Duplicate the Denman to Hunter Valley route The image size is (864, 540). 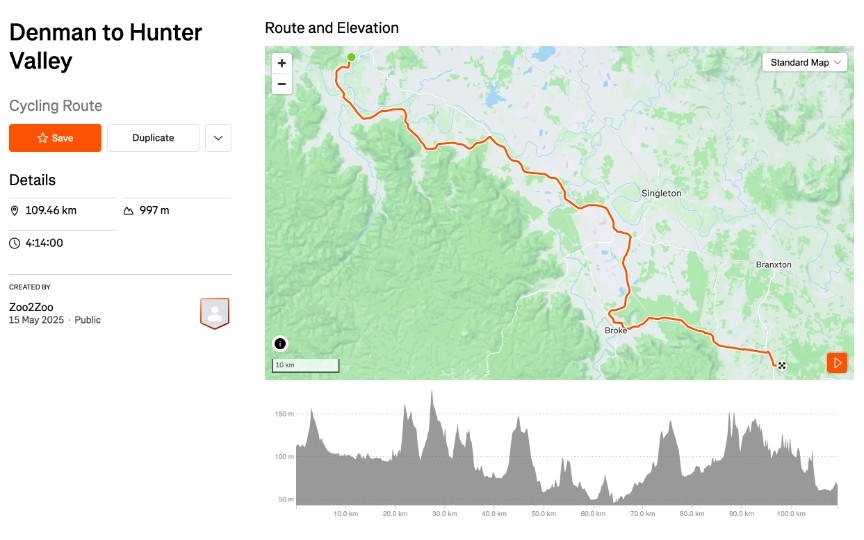click(x=153, y=138)
